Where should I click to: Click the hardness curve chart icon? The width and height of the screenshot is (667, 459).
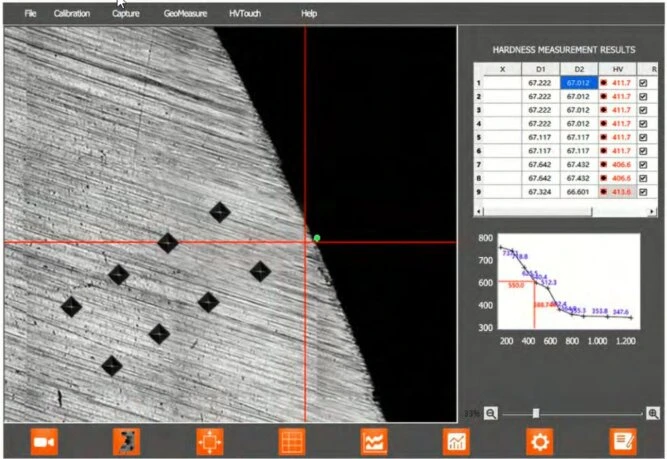click(374, 441)
